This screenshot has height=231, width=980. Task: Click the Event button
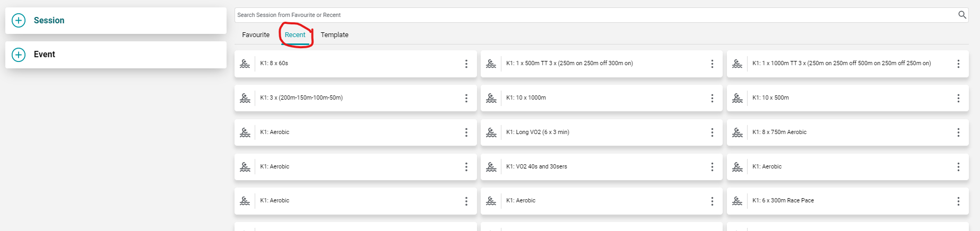(x=116, y=55)
